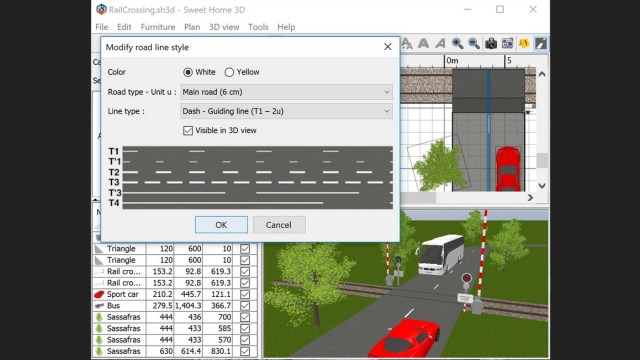Click the 121.1 height value

(221, 294)
